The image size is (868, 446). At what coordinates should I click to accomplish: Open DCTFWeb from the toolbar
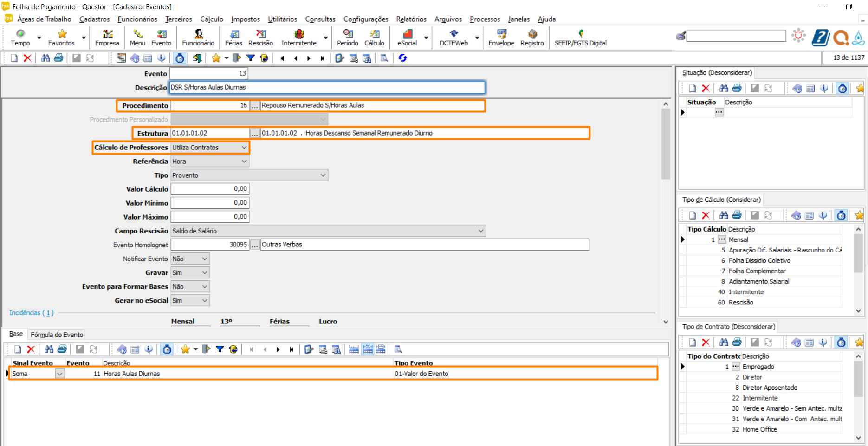pyautogui.click(x=453, y=37)
